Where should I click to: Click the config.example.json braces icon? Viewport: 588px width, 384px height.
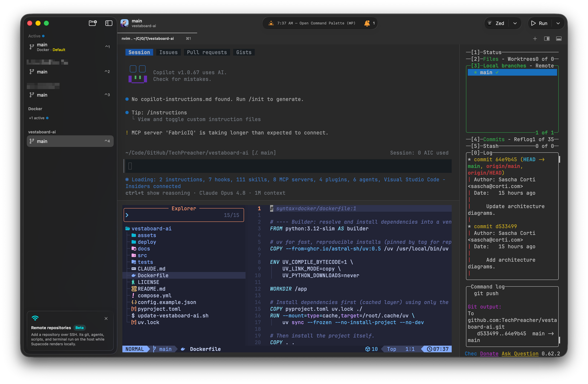[x=134, y=302]
